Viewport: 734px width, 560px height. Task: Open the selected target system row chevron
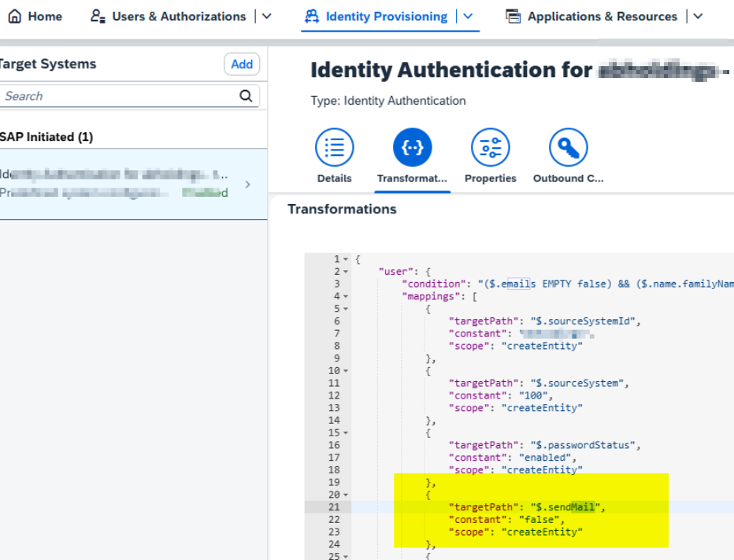coord(247,184)
